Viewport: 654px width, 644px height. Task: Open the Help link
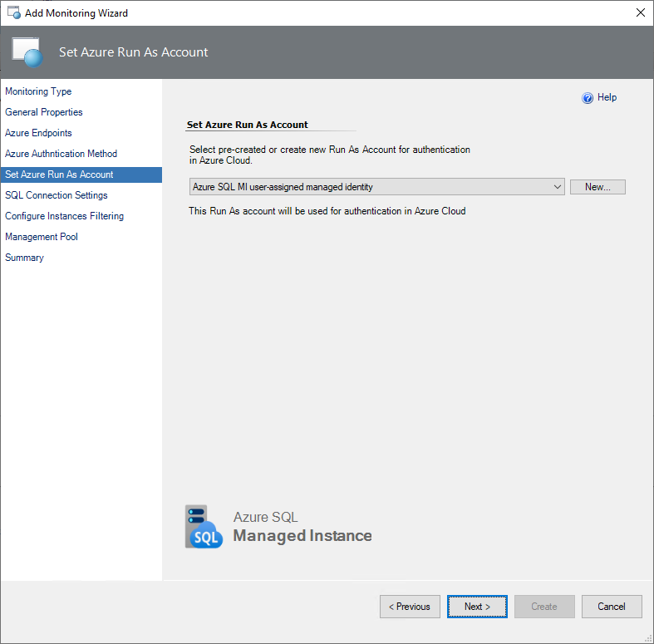tap(607, 97)
